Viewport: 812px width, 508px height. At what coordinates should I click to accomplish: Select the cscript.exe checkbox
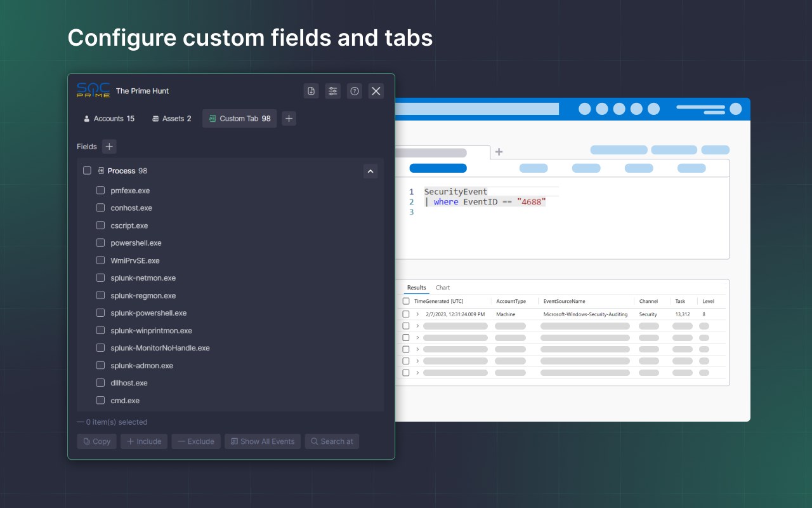(100, 225)
